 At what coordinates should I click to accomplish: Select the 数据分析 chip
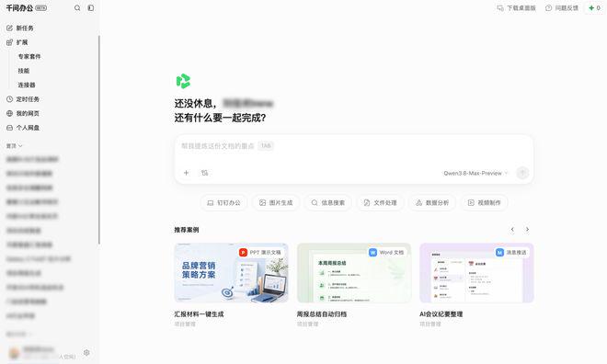[432, 203]
